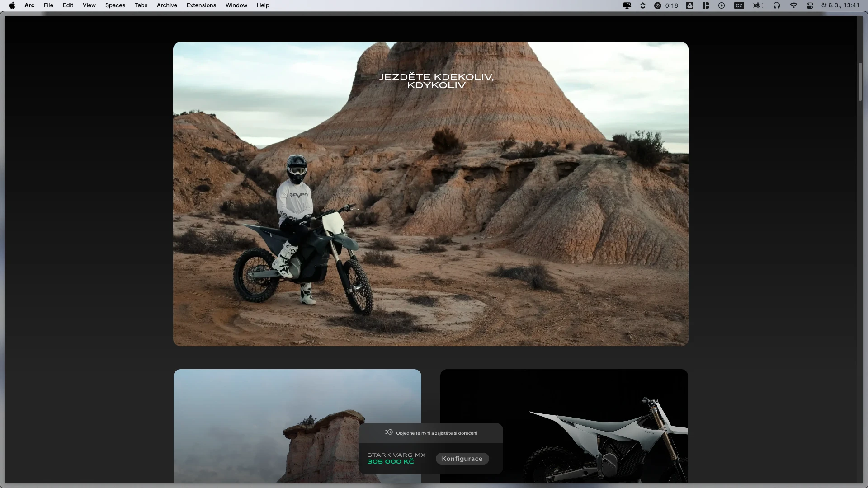
Task: Open the Spaces menu
Action: (115, 5)
